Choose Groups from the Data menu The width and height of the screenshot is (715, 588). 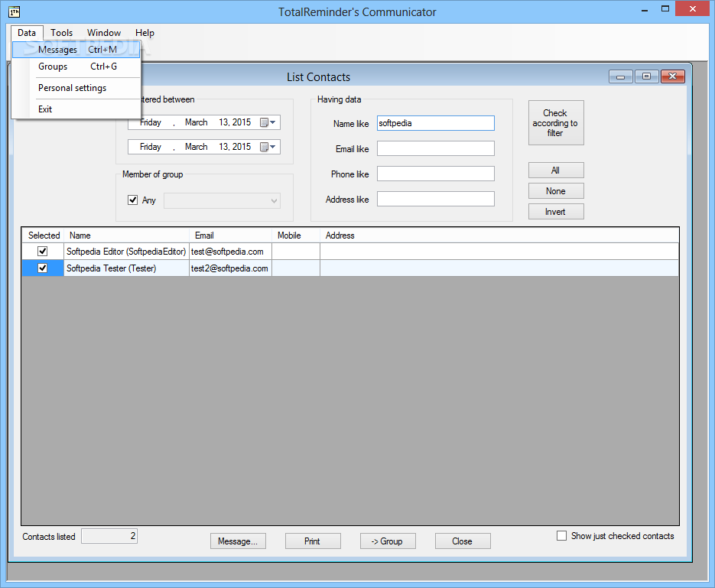pyautogui.click(x=76, y=67)
